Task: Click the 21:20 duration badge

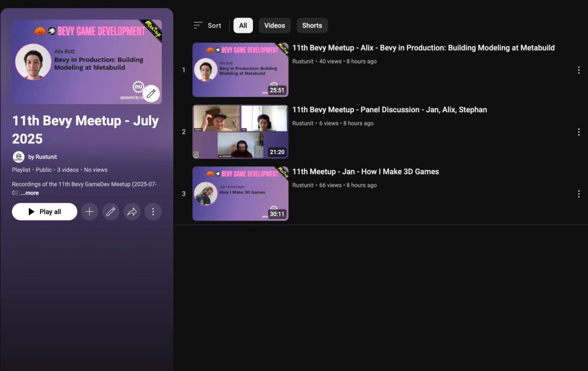Action: (277, 152)
